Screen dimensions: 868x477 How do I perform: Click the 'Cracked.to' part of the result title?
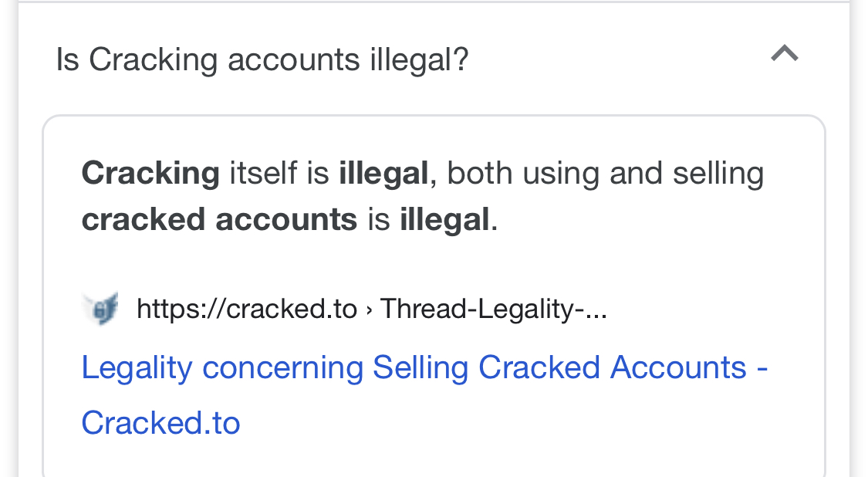(160, 423)
